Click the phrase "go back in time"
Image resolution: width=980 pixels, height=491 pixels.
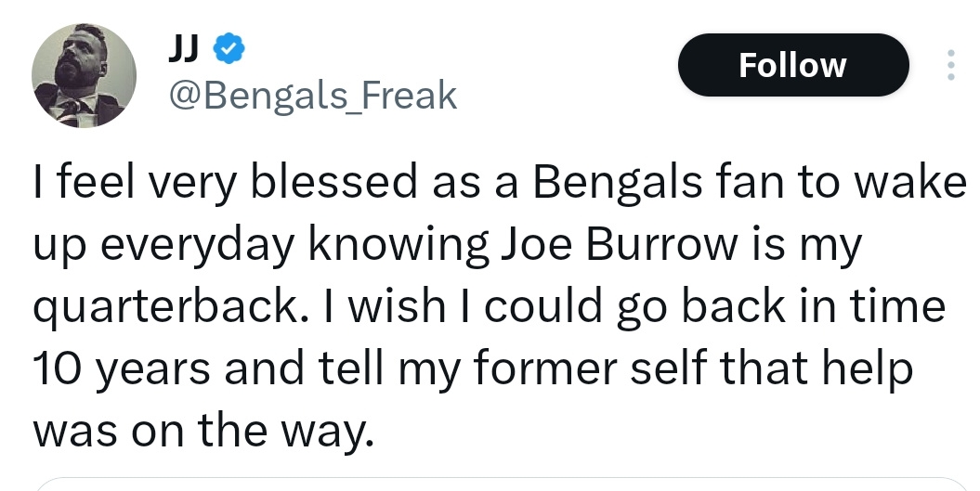[x=780, y=308]
